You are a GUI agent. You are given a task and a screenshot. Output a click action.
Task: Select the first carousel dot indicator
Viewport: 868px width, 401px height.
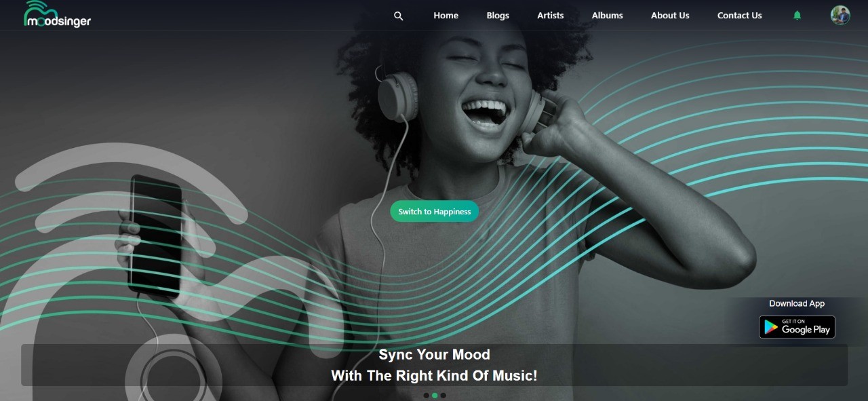(426, 396)
